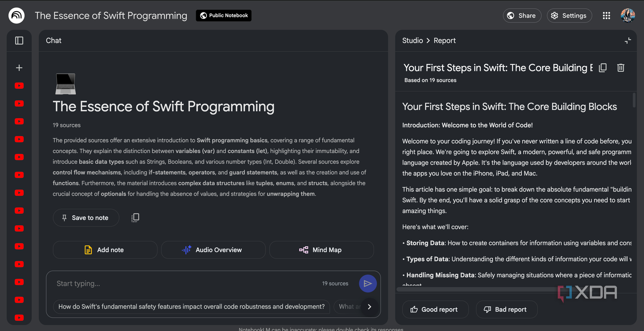The image size is (644, 331).
Task: Open the Share button
Action: [522, 15]
